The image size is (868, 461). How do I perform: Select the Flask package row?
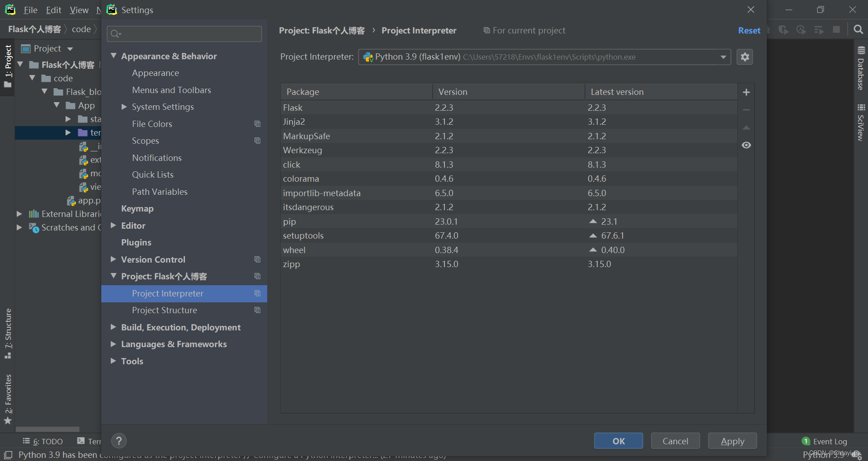coord(509,108)
